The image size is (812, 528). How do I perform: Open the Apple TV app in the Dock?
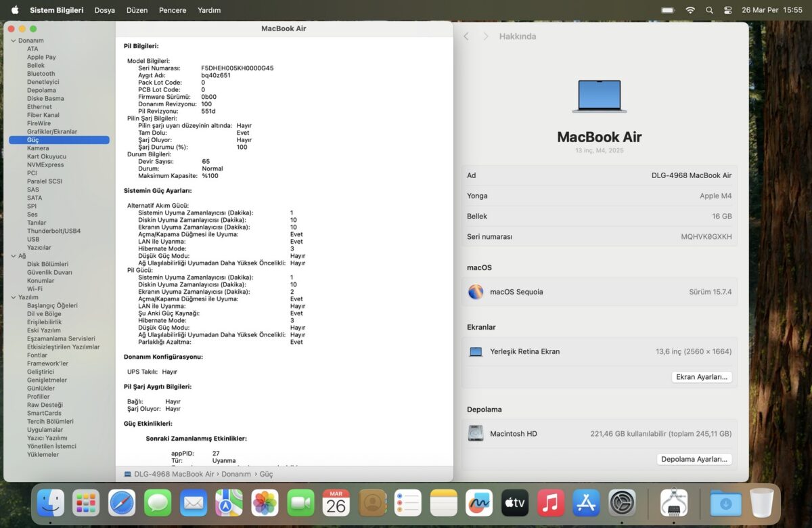click(x=515, y=503)
